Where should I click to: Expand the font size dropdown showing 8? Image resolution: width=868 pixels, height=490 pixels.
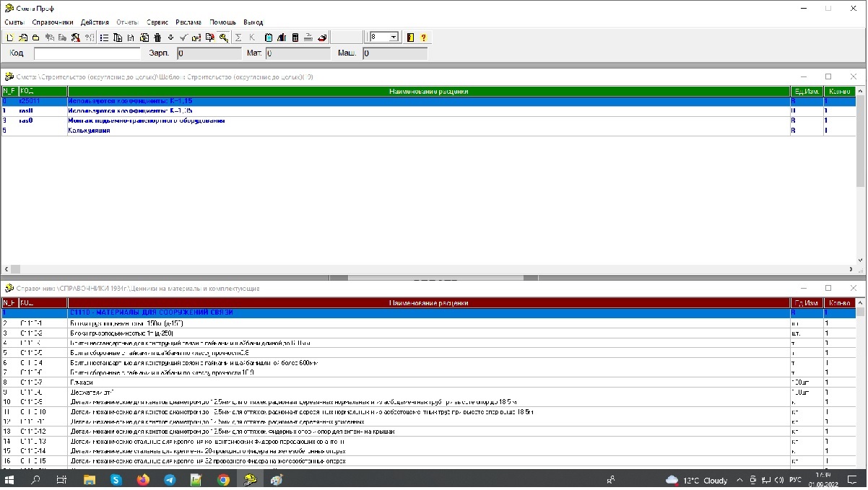click(394, 38)
